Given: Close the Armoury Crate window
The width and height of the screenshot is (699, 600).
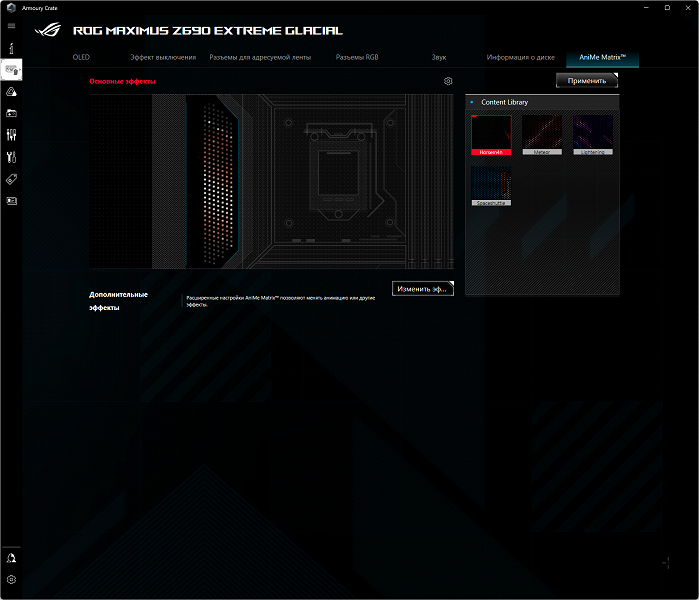Looking at the screenshot, I should pyautogui.click(x=688, y=8).
